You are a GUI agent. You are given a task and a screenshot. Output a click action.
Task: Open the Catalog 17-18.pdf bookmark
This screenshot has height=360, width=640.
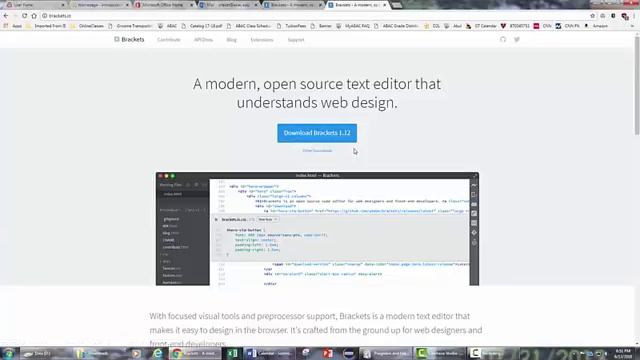click(x=202, y=26)
